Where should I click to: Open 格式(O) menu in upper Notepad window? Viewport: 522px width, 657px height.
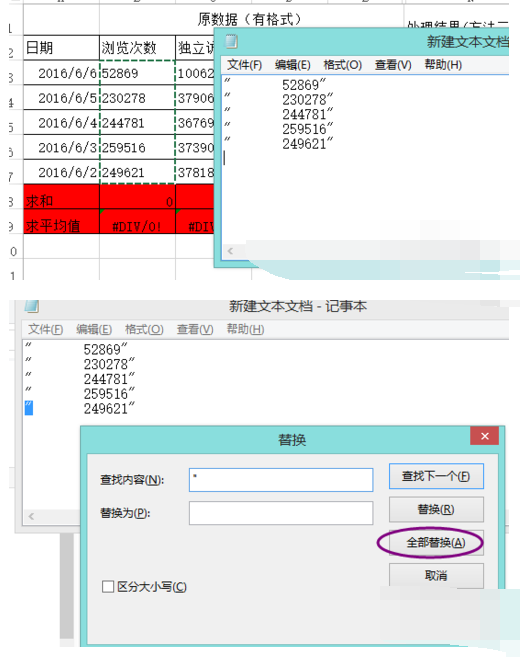pyautogui.click(x=343, y=65)
